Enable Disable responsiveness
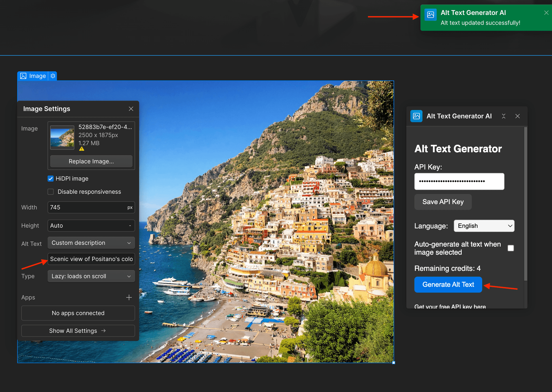Image resolution: width=552 pixels, height=392 pixels. [51, 191]
